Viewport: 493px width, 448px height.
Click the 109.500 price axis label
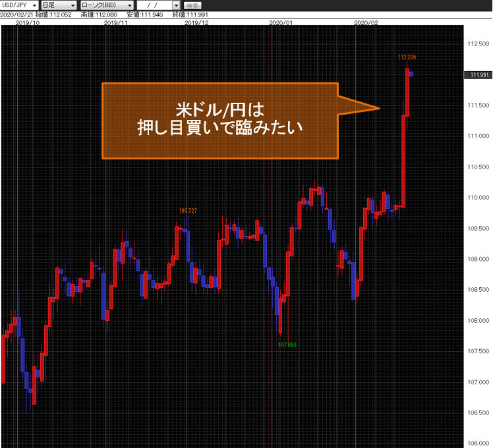click(x=478, y=229)
